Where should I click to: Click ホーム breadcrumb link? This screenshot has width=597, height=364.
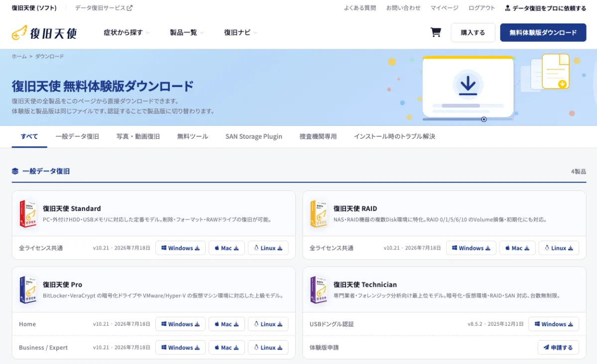(x=19, y=56)
